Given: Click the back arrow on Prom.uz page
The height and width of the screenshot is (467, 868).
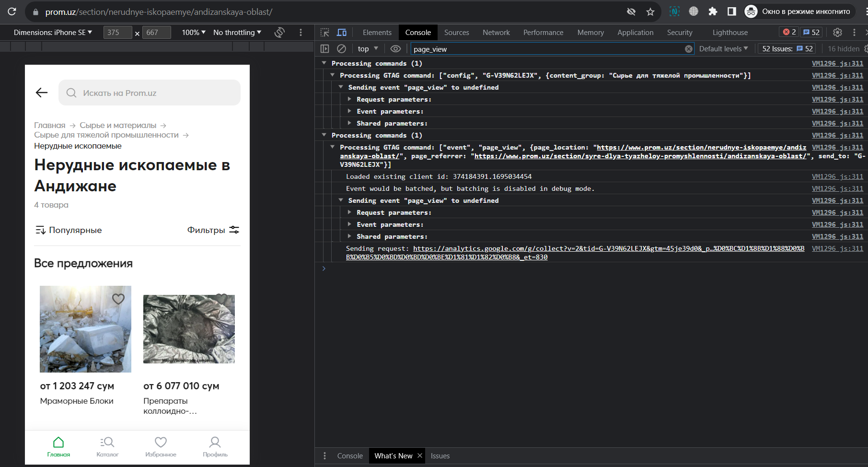Looking at the screenshot, I should 42,93.
